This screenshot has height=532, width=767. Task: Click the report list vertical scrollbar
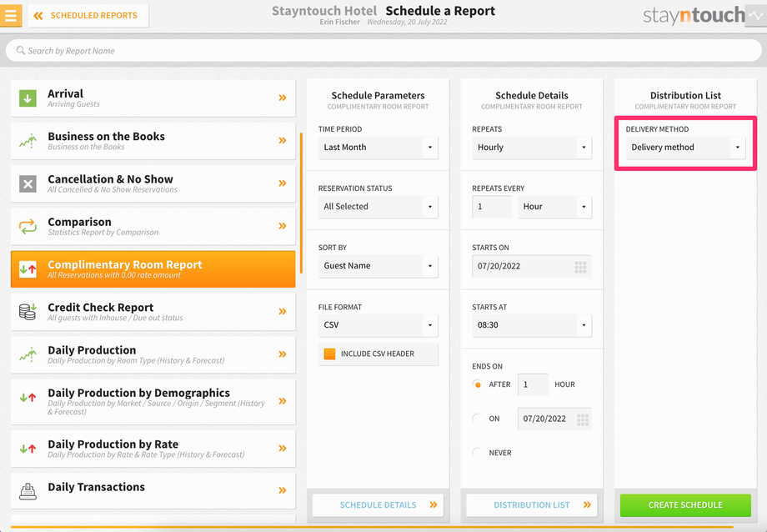click(x=301, y=203)
